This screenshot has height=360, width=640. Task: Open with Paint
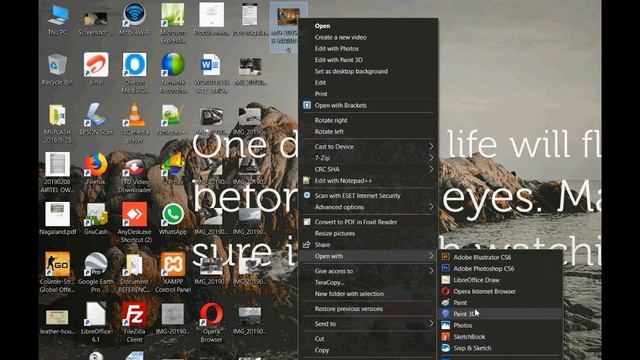(500, 303)
